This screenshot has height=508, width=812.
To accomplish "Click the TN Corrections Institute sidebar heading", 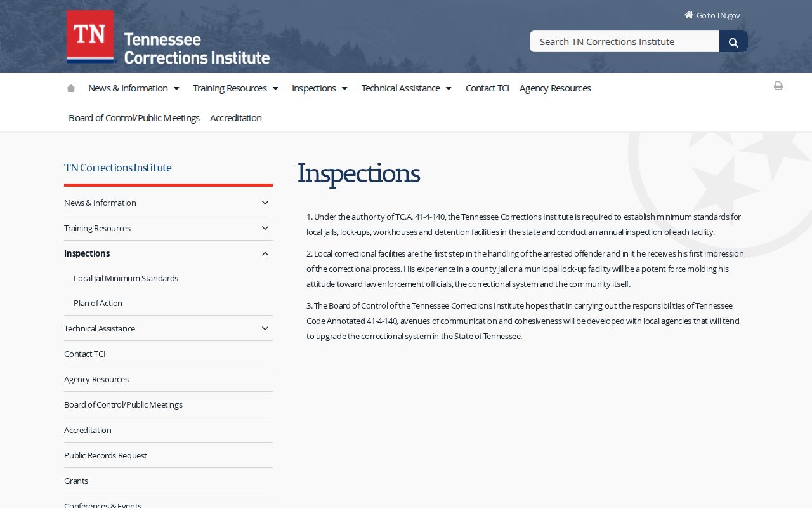I will coord(118,168).
